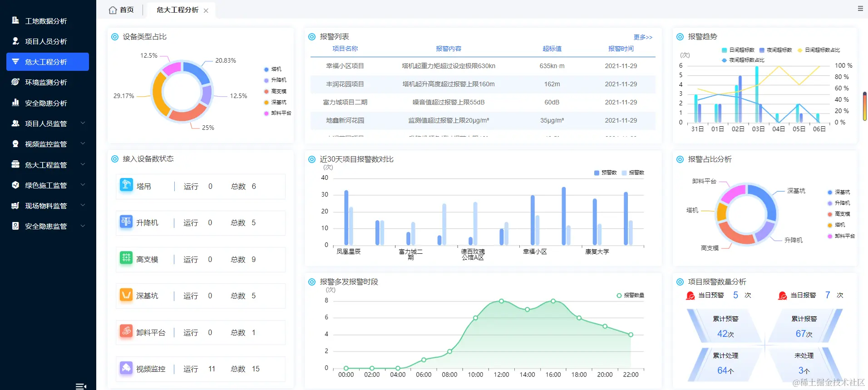
Task: Expand the 现场物料监管 submenu
Action: pos(83,205)
